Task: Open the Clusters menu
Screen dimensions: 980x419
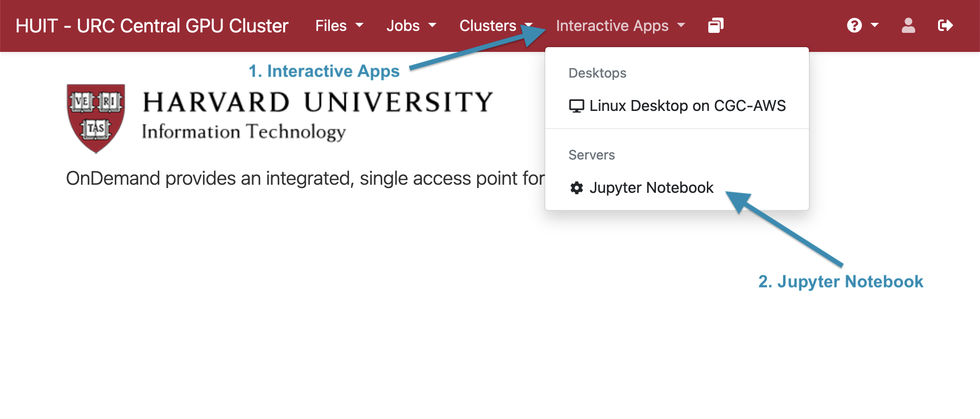Action: [x=488, y=26]
